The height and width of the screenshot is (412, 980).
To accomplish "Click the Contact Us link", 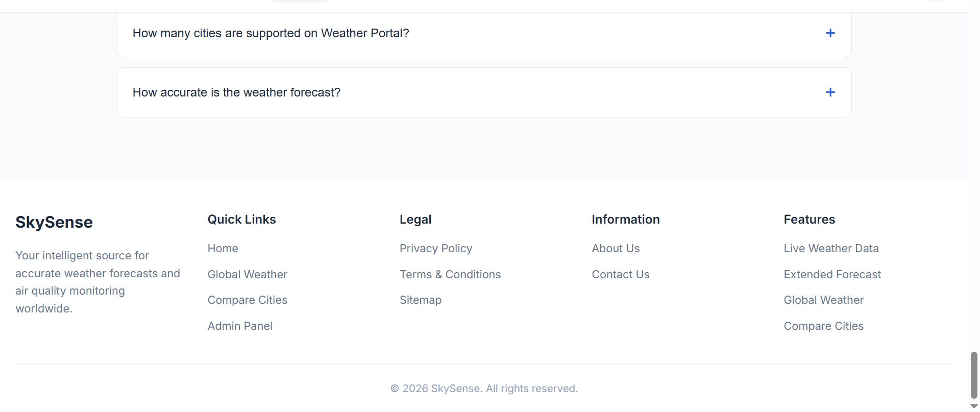I will pyautogui.click(x=620, y=275).
